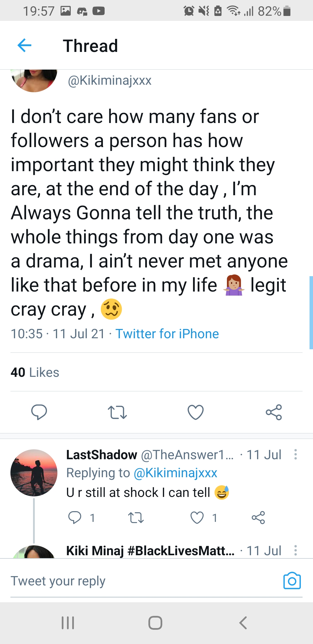Attach photo using camera icon
The image size is (313, 644).
292,581
